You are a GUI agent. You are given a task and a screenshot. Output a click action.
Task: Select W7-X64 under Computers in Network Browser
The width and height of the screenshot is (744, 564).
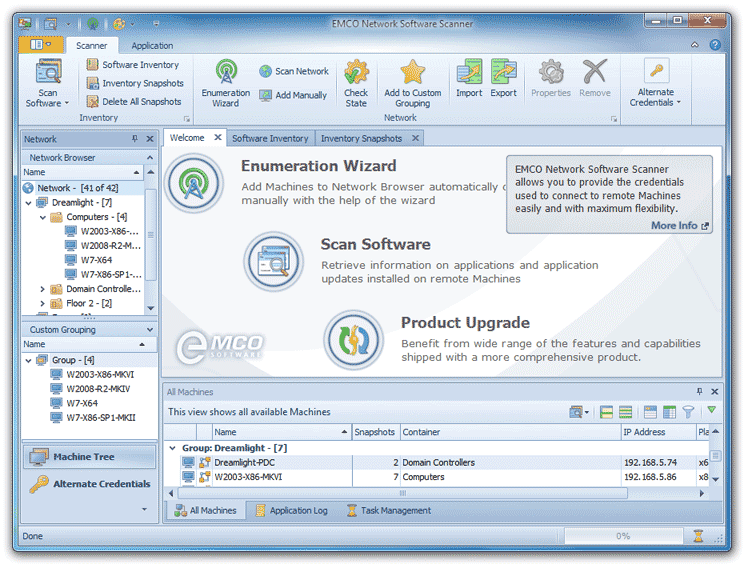coord(89,260)
